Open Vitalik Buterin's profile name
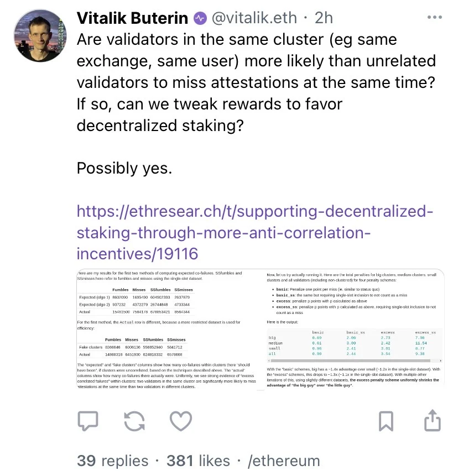The image size is (458, 476). [133, 17]
